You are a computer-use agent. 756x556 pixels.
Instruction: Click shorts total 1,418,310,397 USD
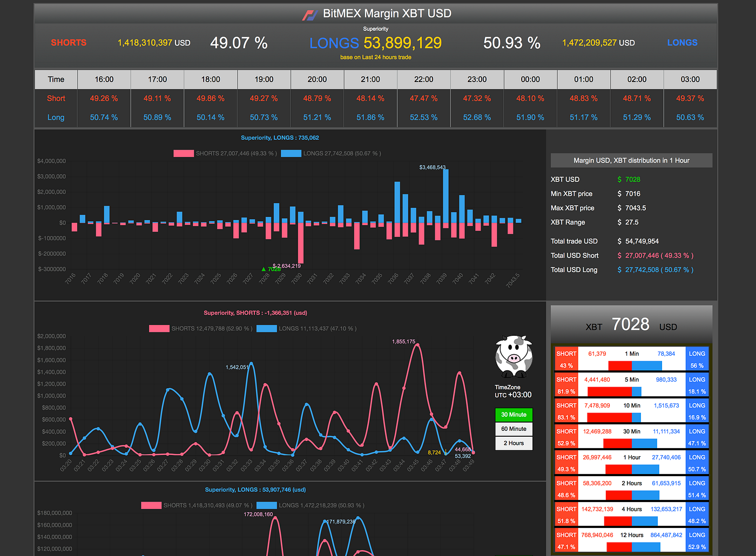pyautogui.click(x=154, y=43)
